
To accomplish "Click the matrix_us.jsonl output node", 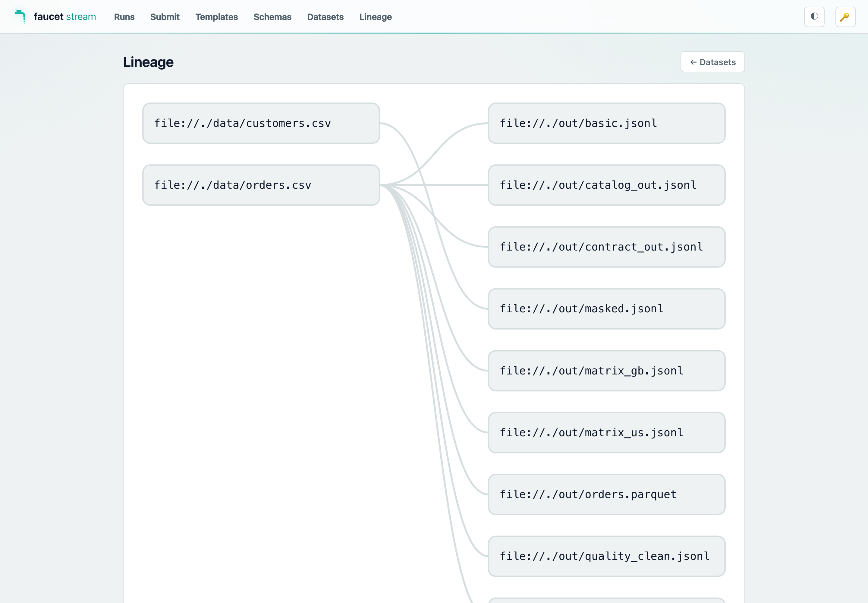I will (x=607, y=433).
